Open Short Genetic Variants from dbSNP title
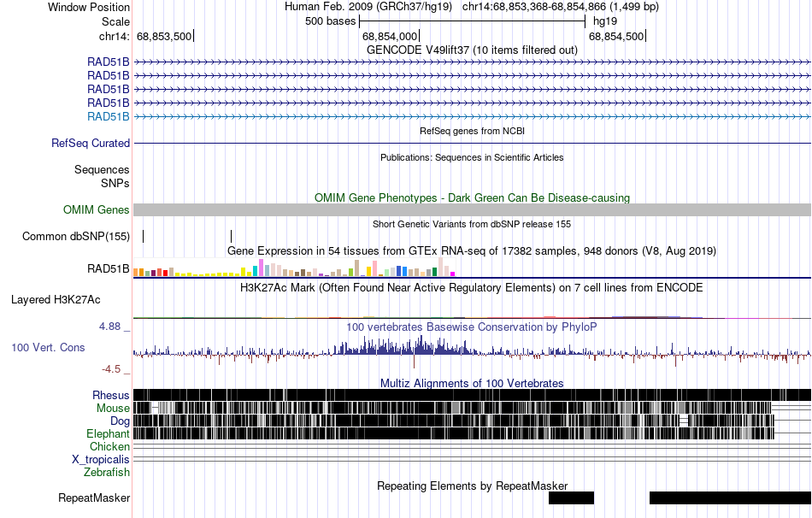 472,224
